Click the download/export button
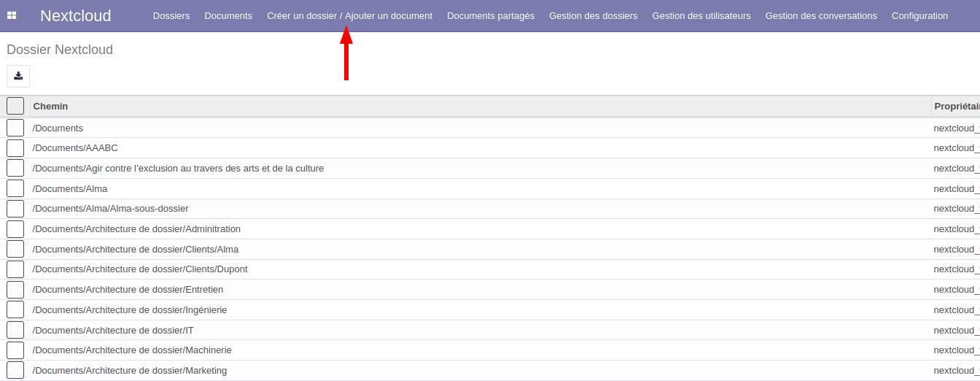 [18, 76]
